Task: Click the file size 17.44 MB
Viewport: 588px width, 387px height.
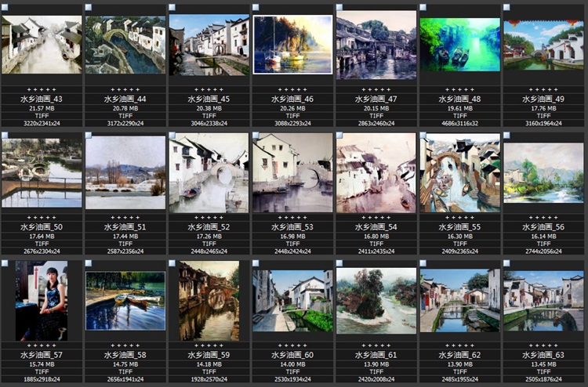Action: (x=125, y=237)
